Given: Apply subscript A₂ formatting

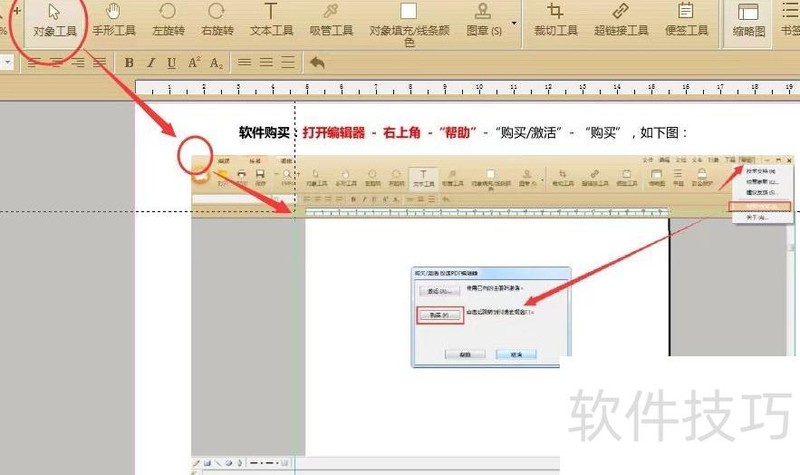Looking at the screenshot, I should pos(216,63).
